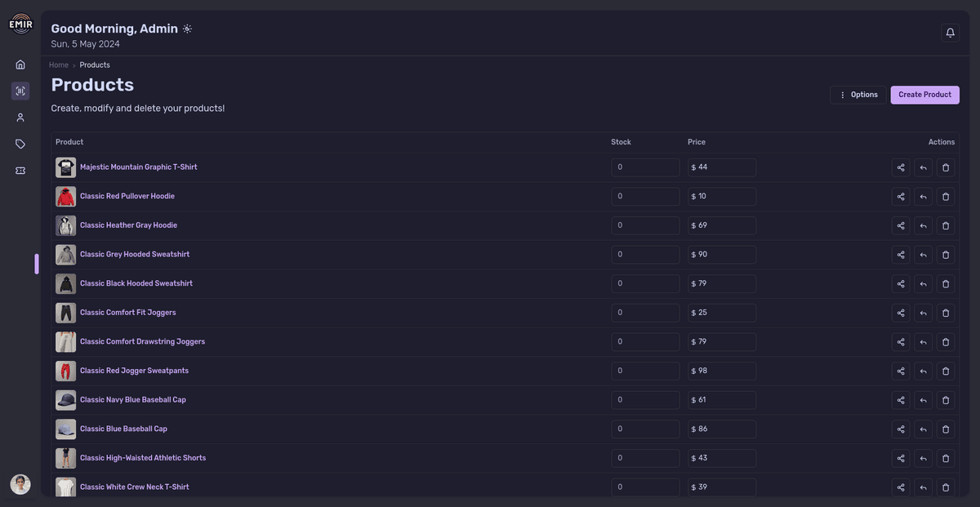Open the Coupons ticket icon in the sidebar

coord(20,170)
